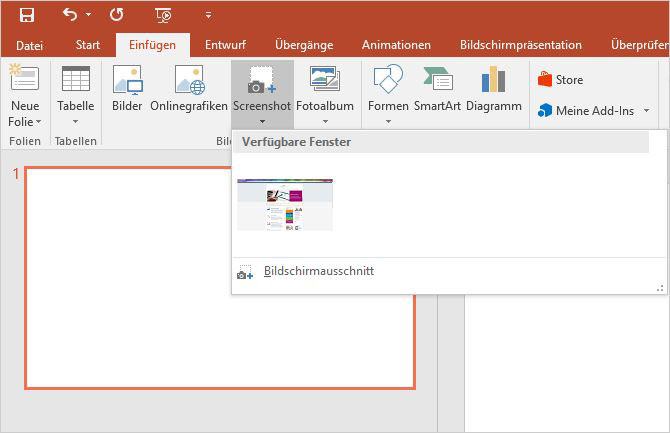
Task: Insert pictures with the Bilder button
Action: [x=127, y=88]
